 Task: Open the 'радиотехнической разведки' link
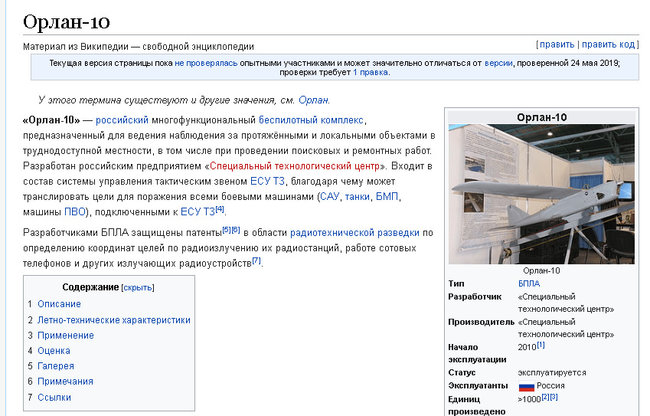coord(355,233)
